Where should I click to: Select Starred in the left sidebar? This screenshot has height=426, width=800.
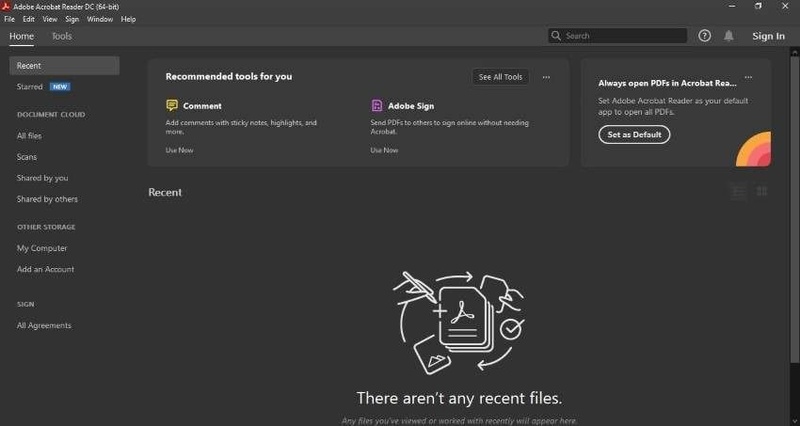click(30, 87)
